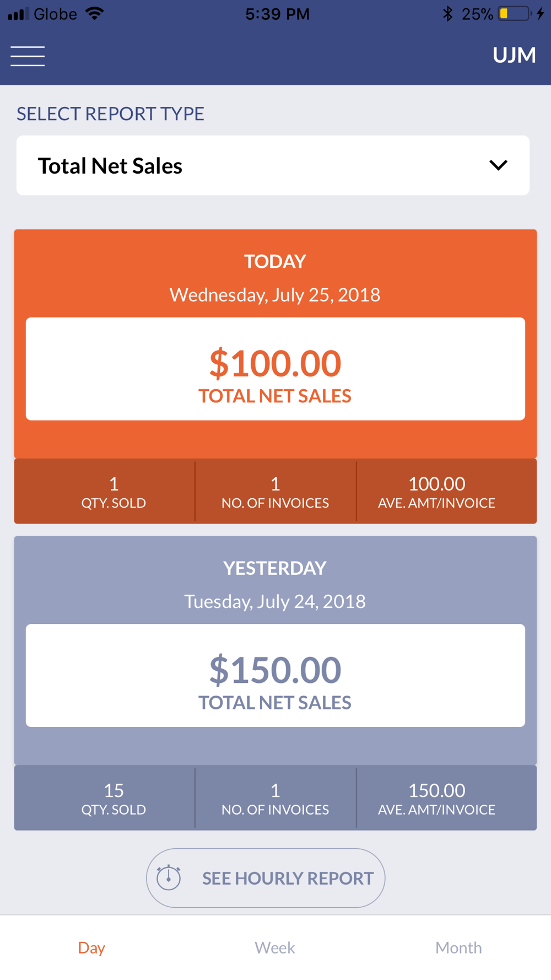The height and width of the screenshot is (980, 551).
Task: Open the Total Net Sales dropdown
Action: point(273,165)
